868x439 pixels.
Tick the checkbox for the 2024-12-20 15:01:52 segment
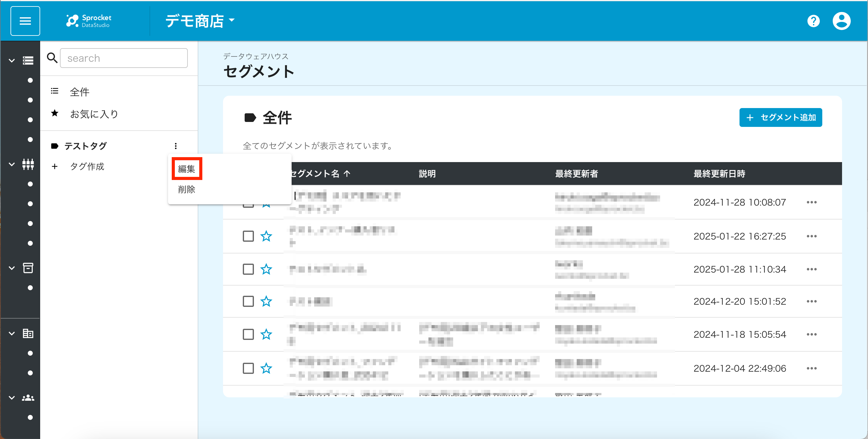tap(248, 301)
